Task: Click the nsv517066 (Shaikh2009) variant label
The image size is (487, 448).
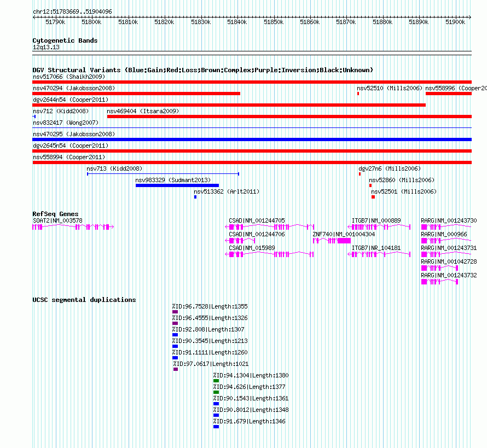Action: click(69, 77)
